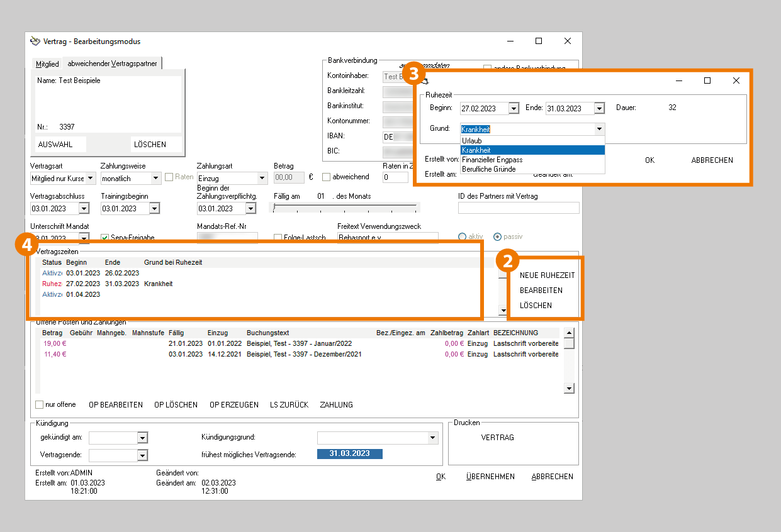Maximize the Ruhezeit dialog window
Image resolution: width=781 pixels, height=532 pixels.
(707, 80)
